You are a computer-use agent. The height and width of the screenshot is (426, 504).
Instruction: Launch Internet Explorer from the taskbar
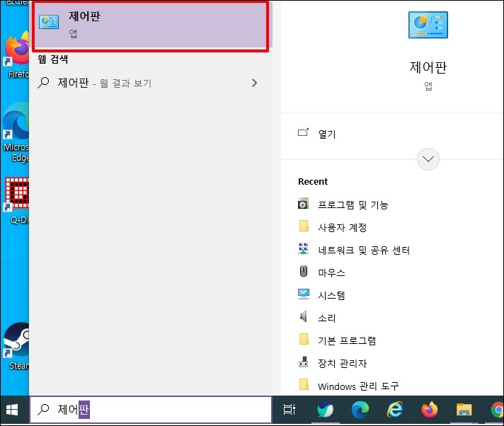pos(395,410)
